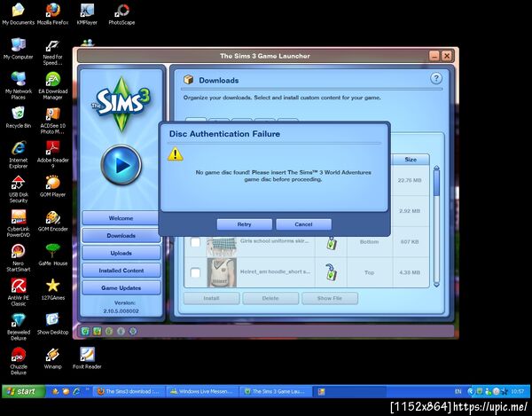The width and height of the screenshot is (532, 416).
Task: Click the Bottom type cell
Action: coord(369,242)
